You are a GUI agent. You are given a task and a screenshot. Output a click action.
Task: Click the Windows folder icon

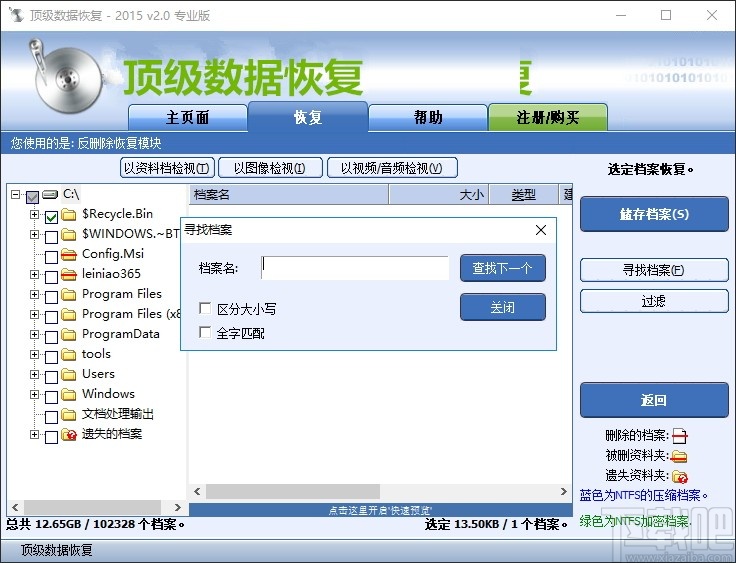(x=69, y=395)
